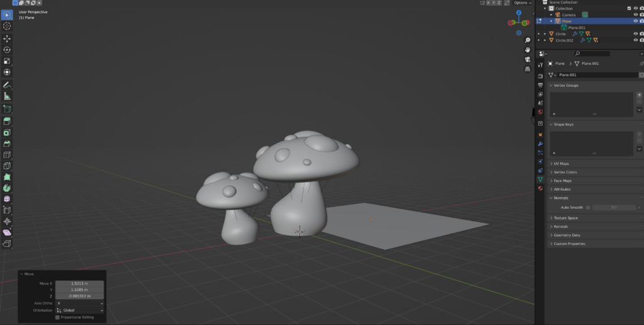Enable the Auto Smooth checkbox

coord(588,207)
